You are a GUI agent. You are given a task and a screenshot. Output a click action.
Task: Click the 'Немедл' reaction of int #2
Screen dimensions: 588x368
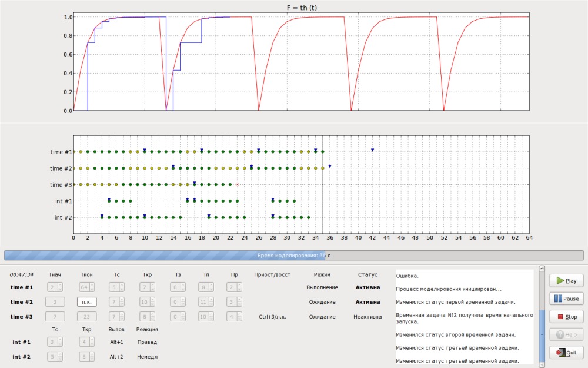(x=147, y=357)
